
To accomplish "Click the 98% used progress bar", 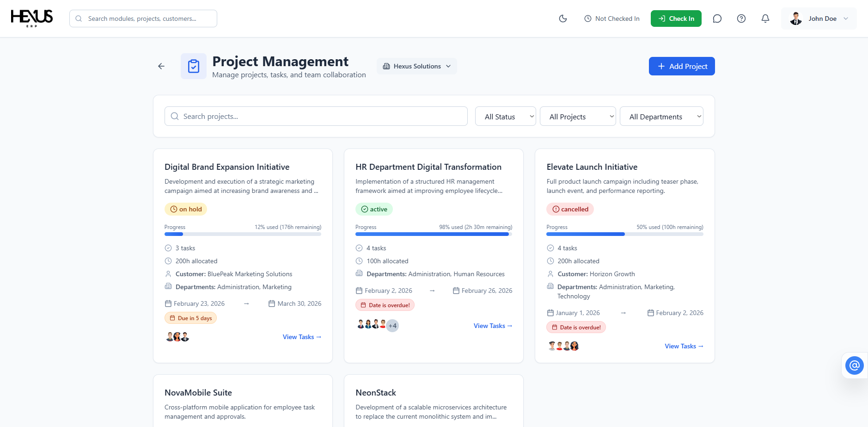I will click(434, 234).
